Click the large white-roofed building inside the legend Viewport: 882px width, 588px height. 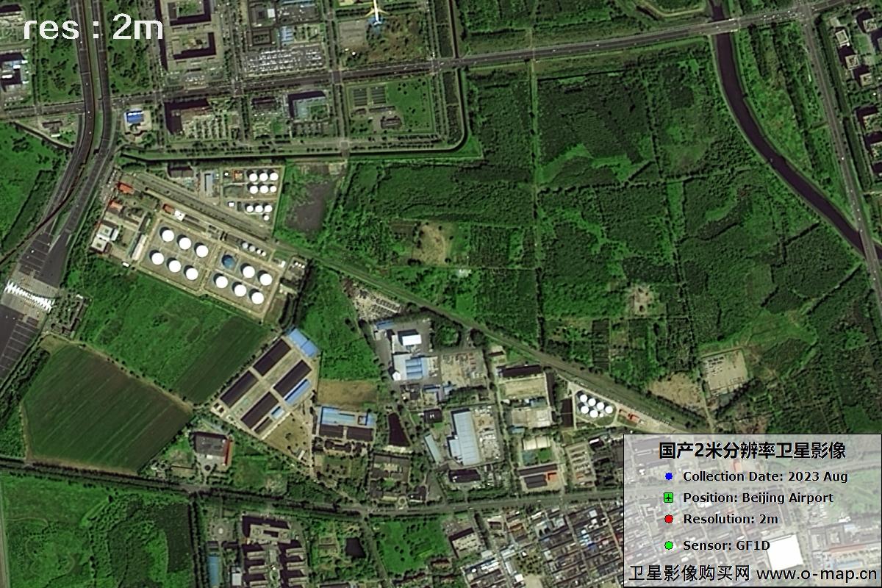pyautogui.click(x=784, y=552)
